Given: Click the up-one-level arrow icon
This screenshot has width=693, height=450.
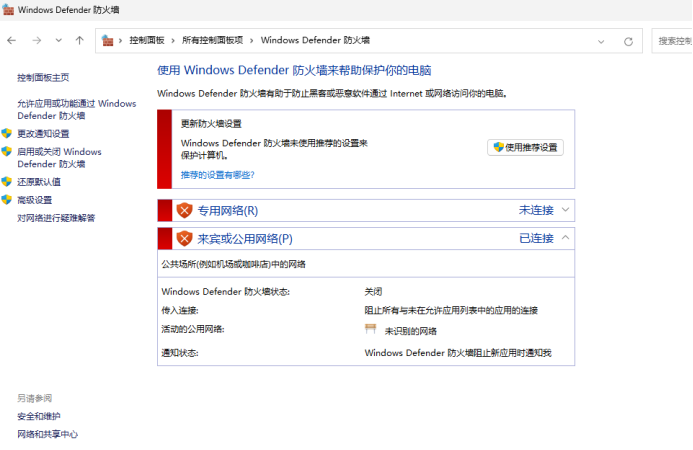Looking at the screenshot, I should (79, 41).
